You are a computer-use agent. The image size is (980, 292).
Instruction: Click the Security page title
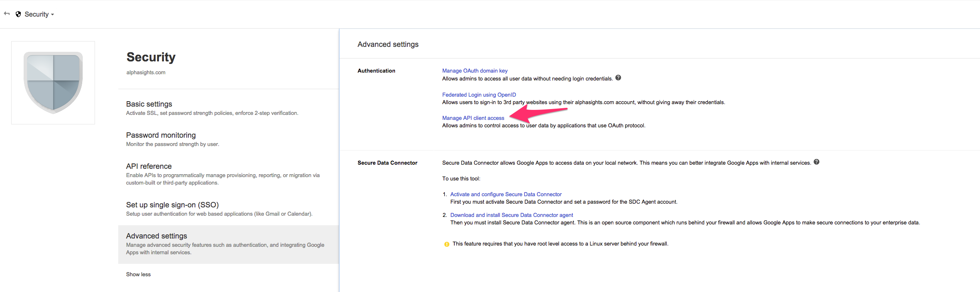pos(151,57)
